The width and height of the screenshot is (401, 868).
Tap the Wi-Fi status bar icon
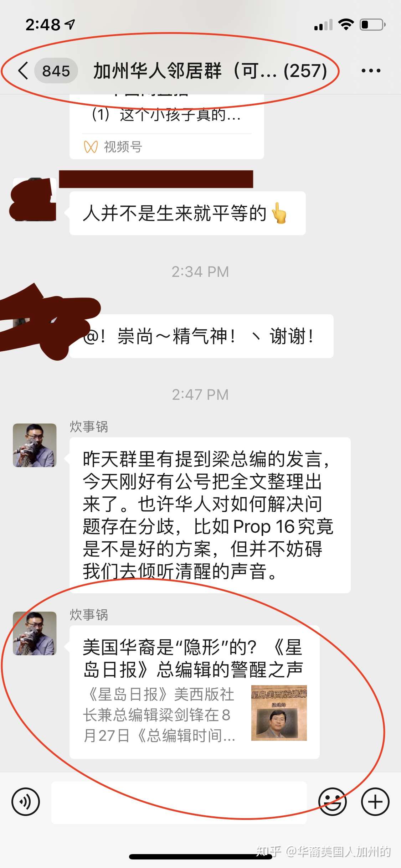point(345,25)
